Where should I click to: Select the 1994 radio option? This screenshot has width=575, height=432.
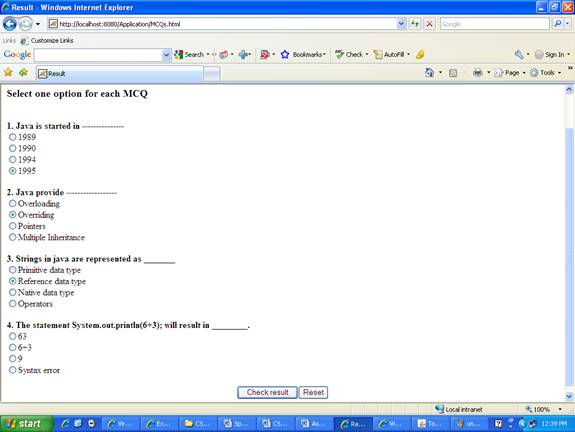[12, 160]
